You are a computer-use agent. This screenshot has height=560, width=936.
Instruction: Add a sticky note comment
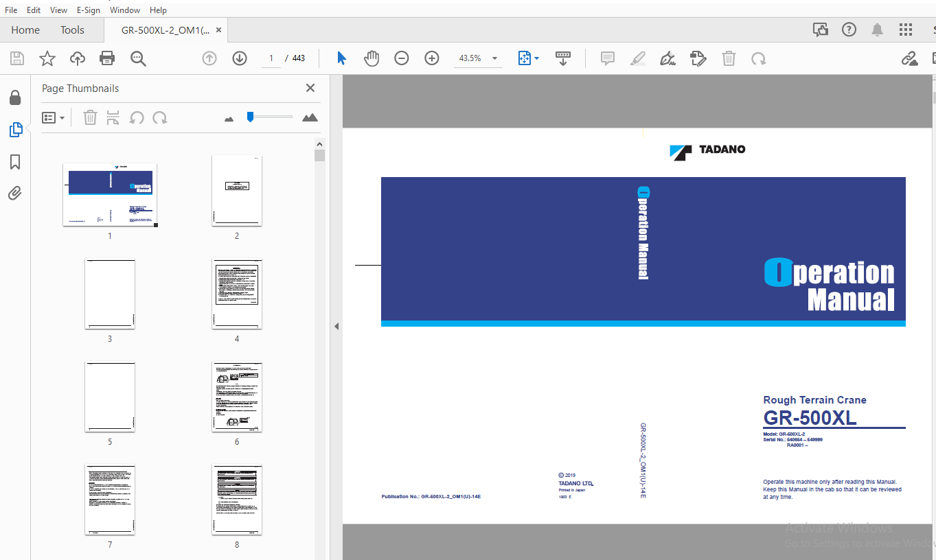[x=608, y=58]
